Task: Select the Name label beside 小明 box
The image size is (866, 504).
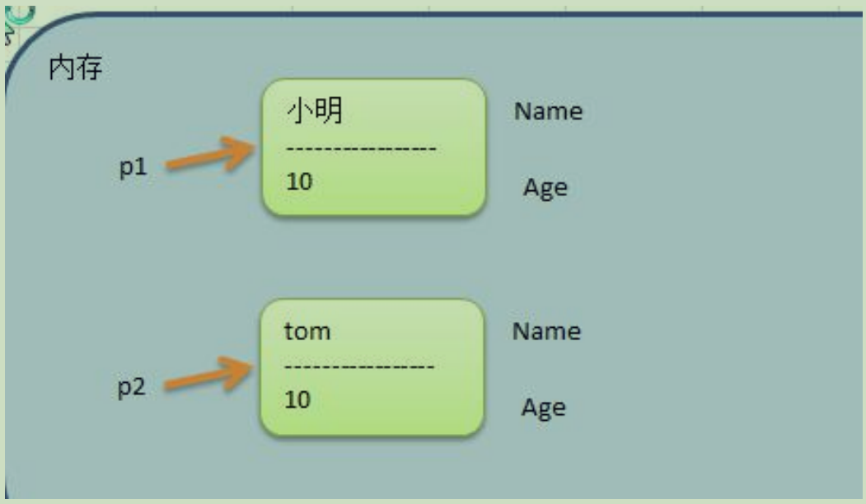Action: point(549,111)
